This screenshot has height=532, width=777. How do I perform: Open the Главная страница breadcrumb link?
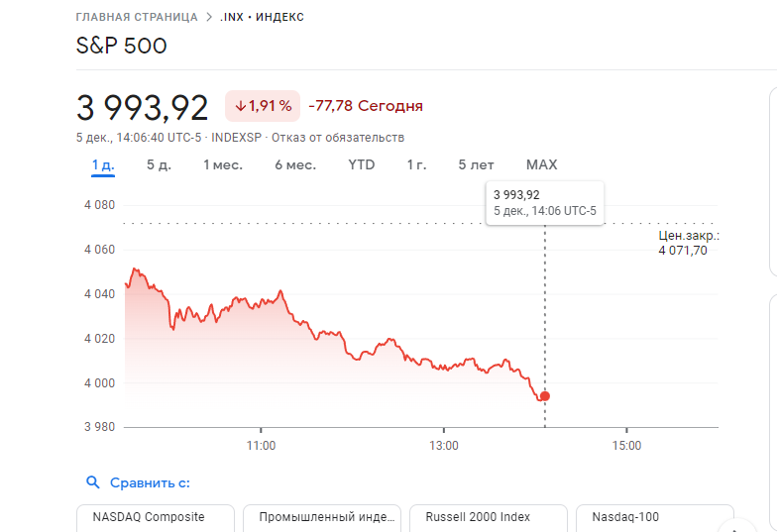(137, 18)
